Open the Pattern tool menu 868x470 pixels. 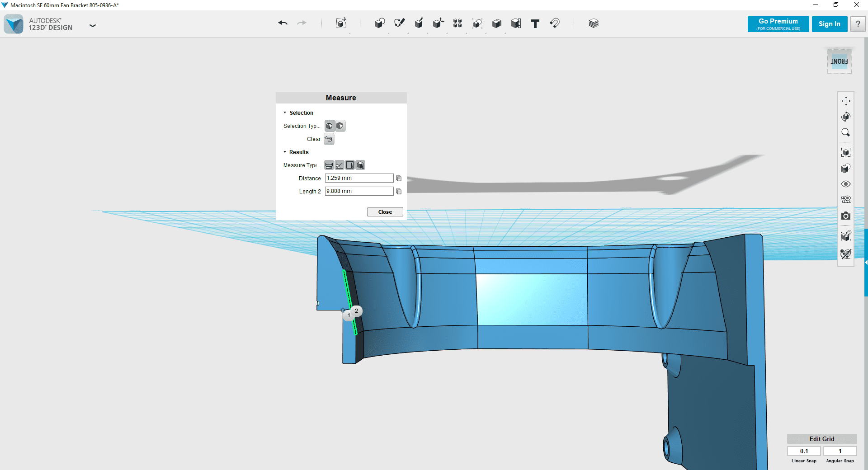(x=458, y=23)
